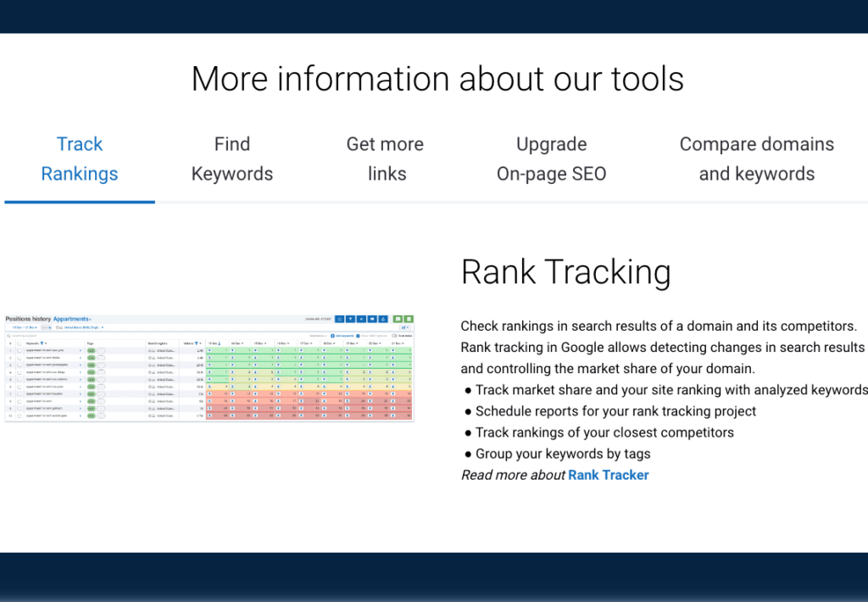Tick the select-all checkbox in the table header
The width and height of the screenshot is (868, 602).
(x=19, y=343)
